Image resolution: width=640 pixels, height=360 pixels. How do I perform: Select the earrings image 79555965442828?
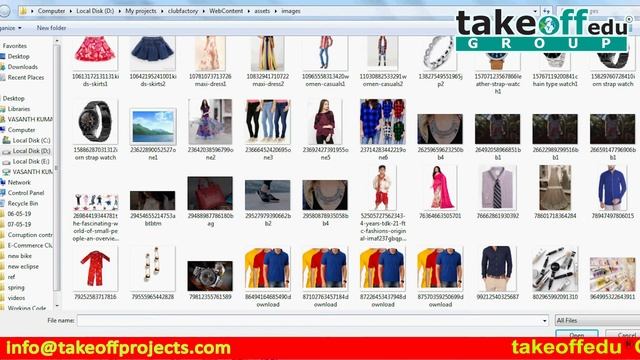pos(153,269)
